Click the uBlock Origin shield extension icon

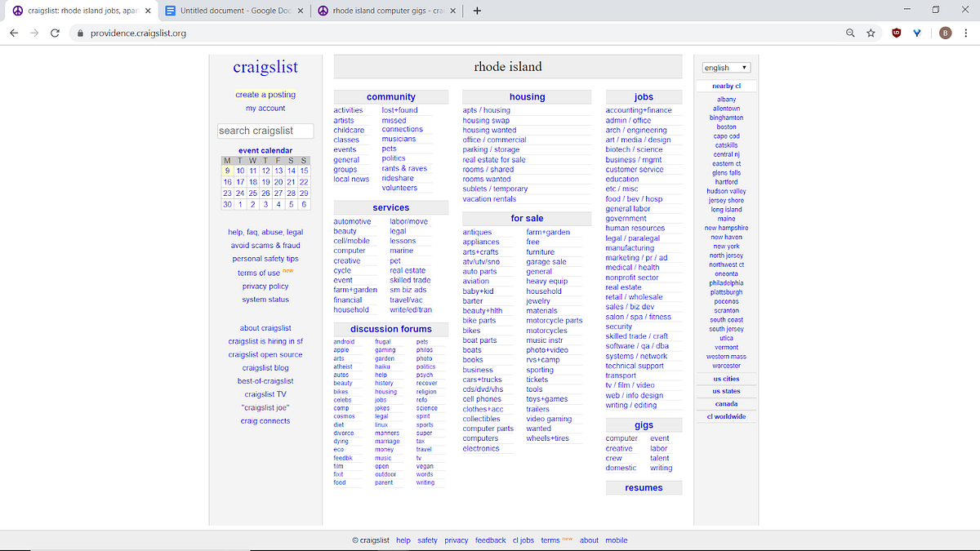point(896,33)
